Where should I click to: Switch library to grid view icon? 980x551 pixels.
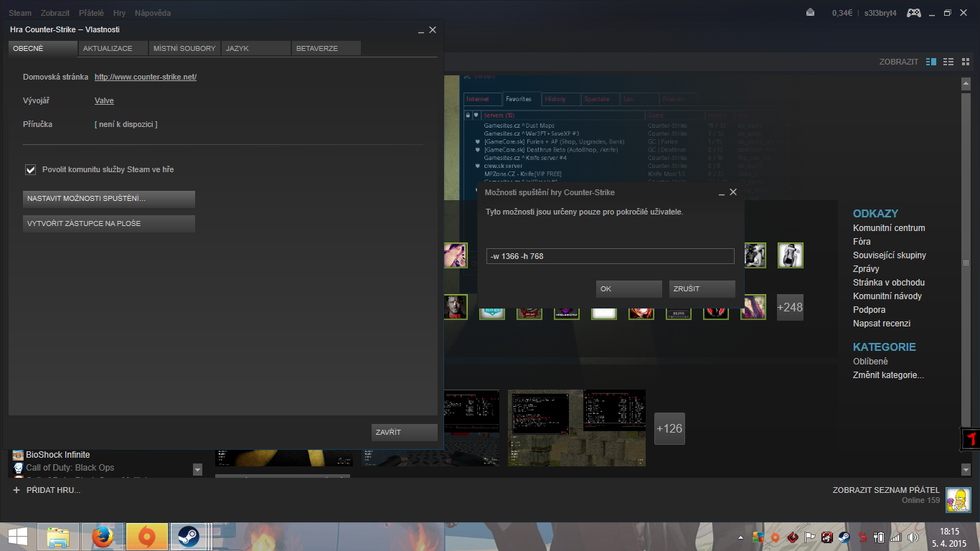(964, 62)
